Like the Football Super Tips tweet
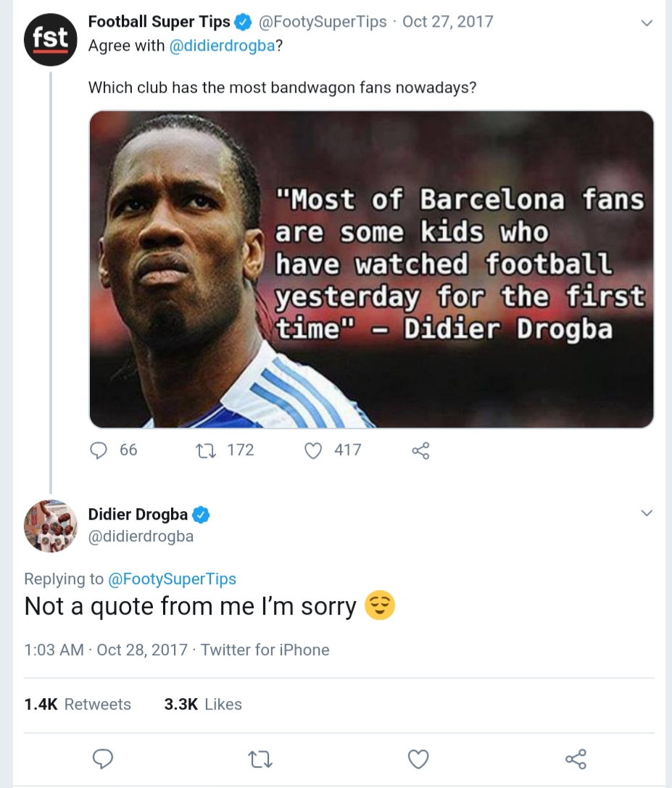 coord(313,450)
